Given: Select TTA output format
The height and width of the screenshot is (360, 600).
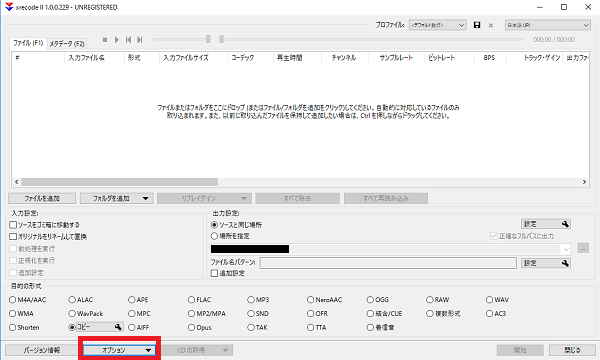Looking at the screenshot, I should (x=310, y=327).
